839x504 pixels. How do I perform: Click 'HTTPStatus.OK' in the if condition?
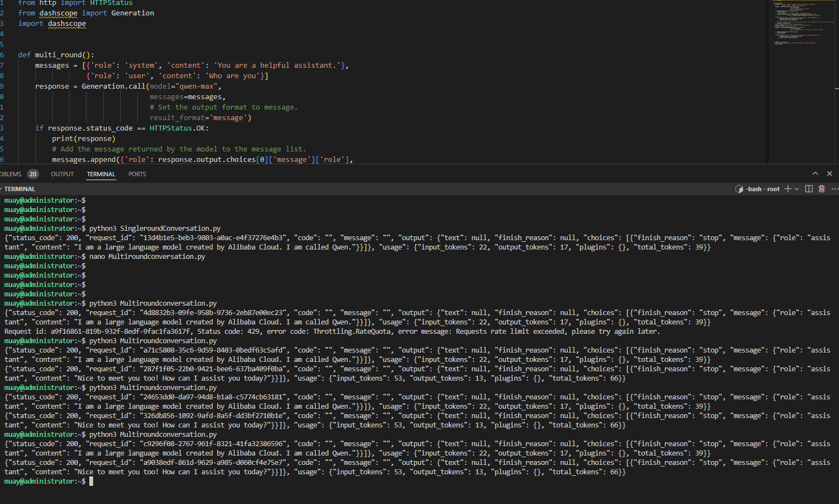[177, 128]
